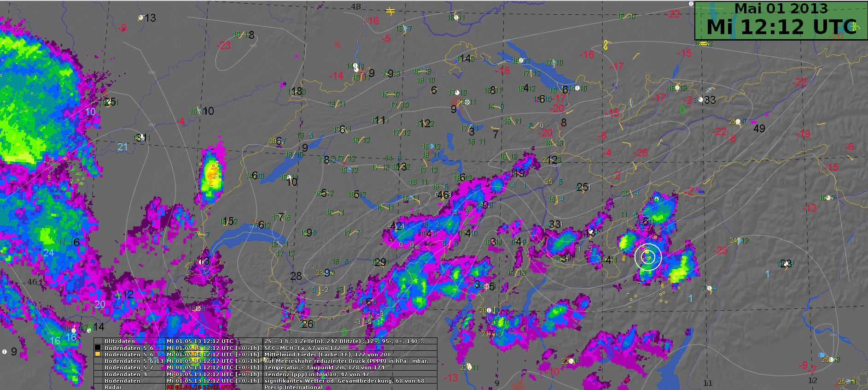
Task: Click the red Radar timestamp 12:05 UTC
Action: pos(200,387)
